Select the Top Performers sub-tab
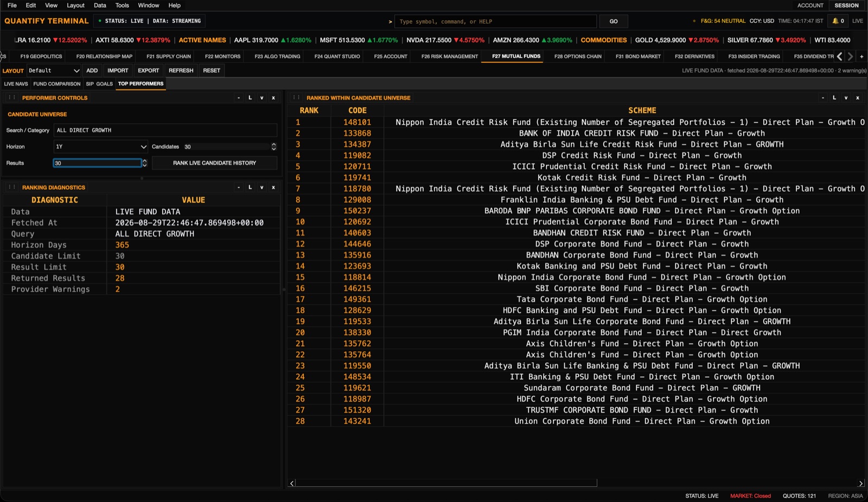868x502 pixels. [x=141, y=84]
